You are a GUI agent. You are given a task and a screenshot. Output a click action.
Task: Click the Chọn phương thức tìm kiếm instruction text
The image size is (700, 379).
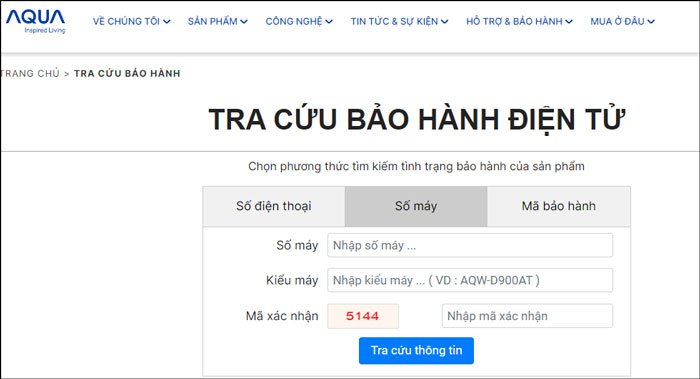(x=416, y=167)
